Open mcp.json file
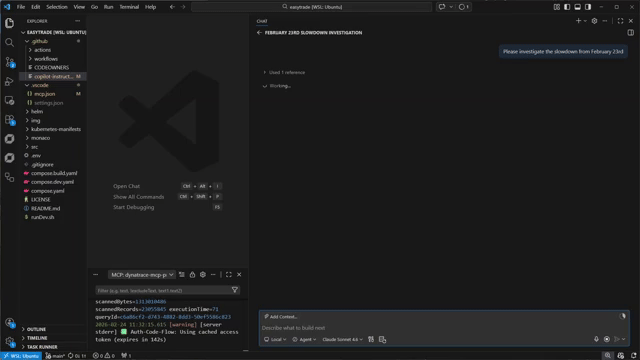This screenshot has height=360, width=640. point(44,94)
